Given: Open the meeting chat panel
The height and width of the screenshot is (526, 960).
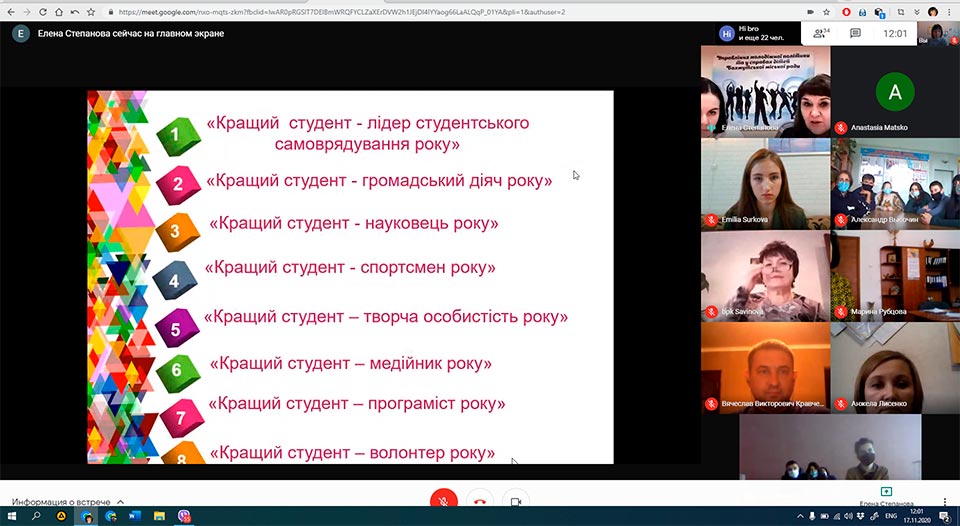Looking at the screenshot, I should point(855,33).
